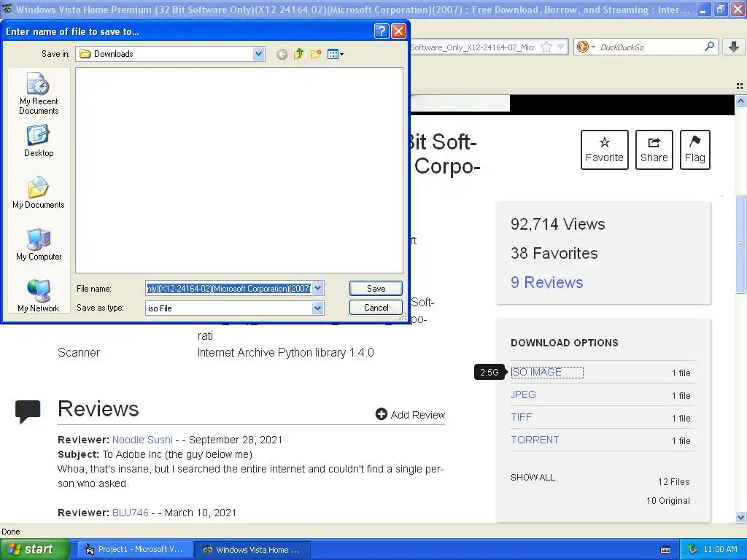Open the browser Downloads arrow button

point(734,47)
